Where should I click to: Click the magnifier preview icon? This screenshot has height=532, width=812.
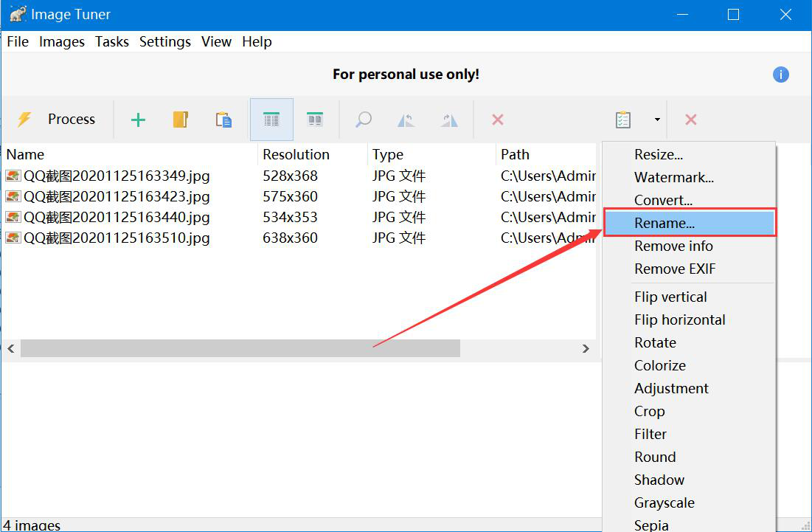tap(363, 120)
